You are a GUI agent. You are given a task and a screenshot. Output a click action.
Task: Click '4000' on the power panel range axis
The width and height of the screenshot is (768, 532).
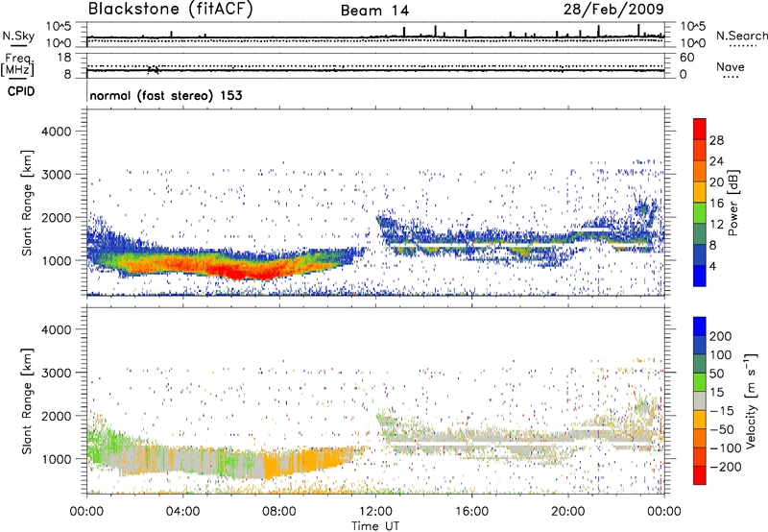coord(57,132)
